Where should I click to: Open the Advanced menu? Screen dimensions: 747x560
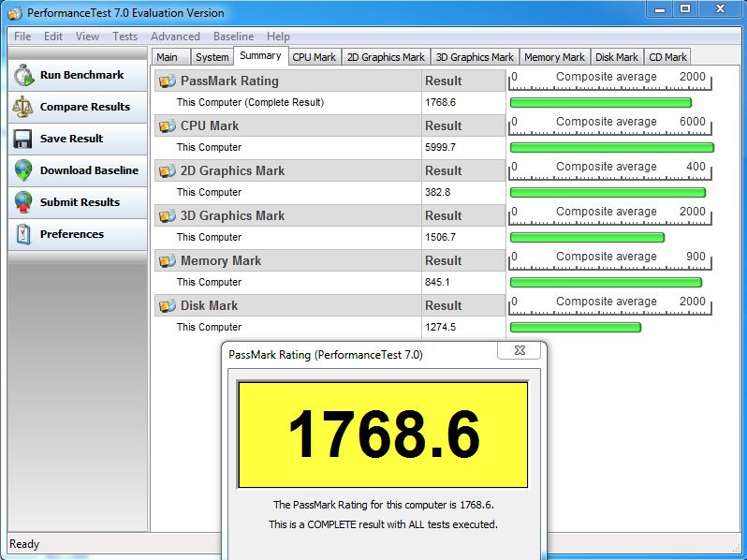175,37
